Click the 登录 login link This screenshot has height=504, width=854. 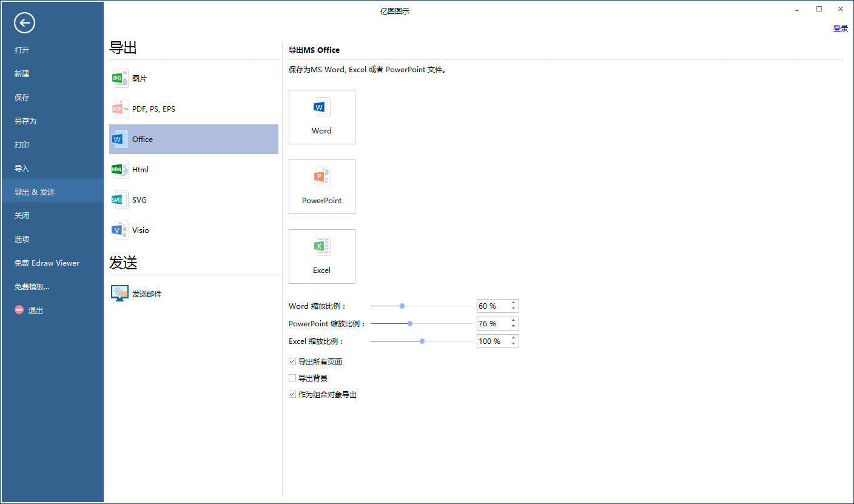coord(841,29)
